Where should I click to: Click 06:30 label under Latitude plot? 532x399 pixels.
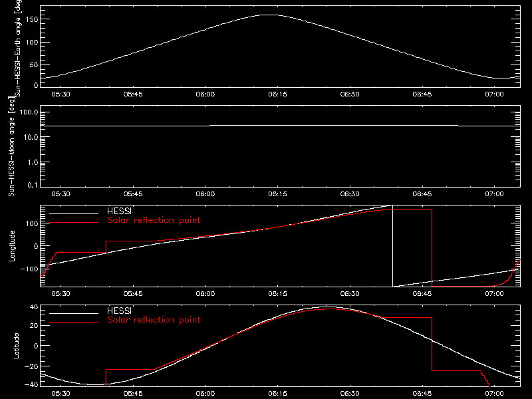(x=350, y=394)
